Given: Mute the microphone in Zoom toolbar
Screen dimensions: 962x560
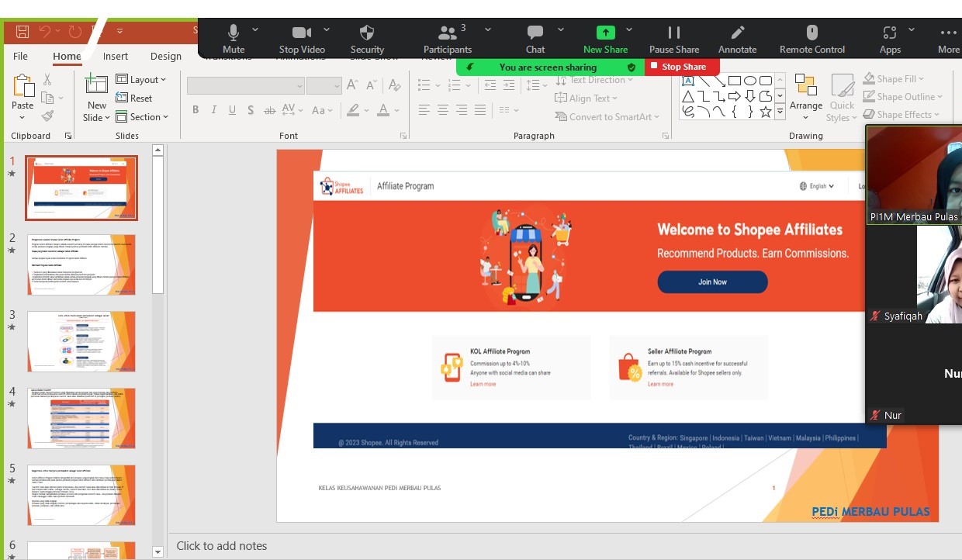Looking at the screenshot, I should [x=233, y=33].
